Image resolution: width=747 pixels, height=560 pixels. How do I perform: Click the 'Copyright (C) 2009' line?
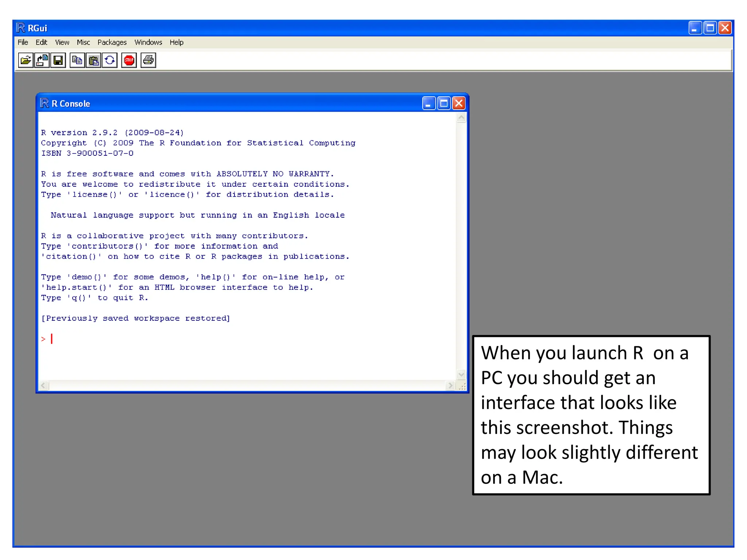(x=198, y=143)
